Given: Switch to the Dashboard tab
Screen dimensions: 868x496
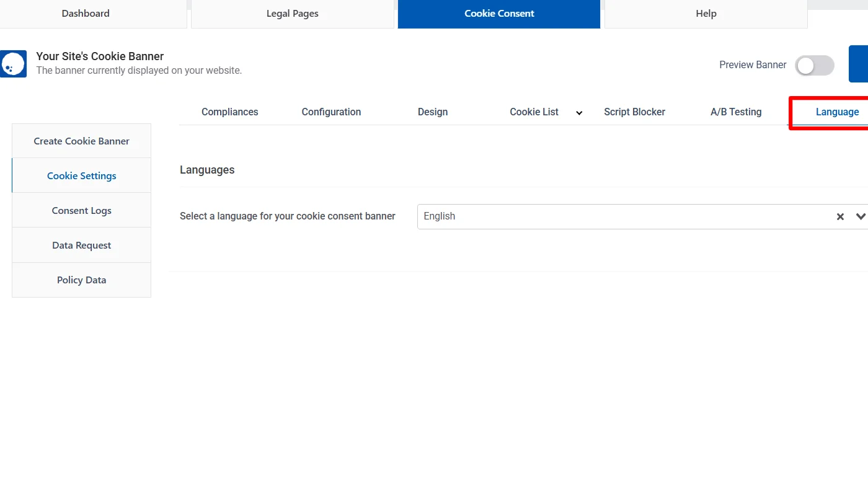Looking at the screenshot, I should (85, 13).
